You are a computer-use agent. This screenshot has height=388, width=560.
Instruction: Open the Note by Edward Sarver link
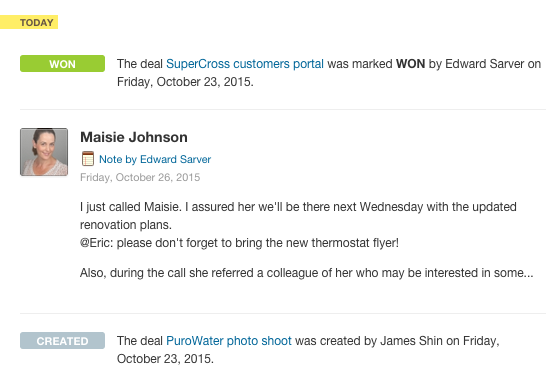tap(155, 159)
